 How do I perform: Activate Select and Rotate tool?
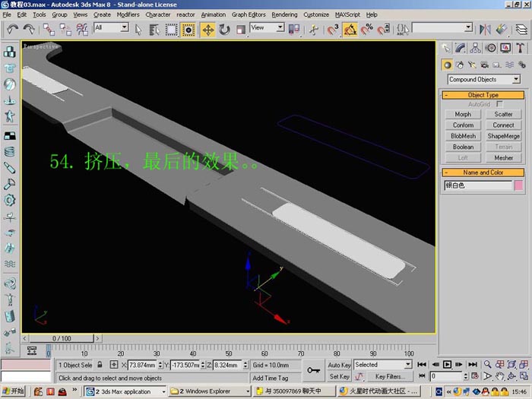pyautogui.click(x=224, y=30)
